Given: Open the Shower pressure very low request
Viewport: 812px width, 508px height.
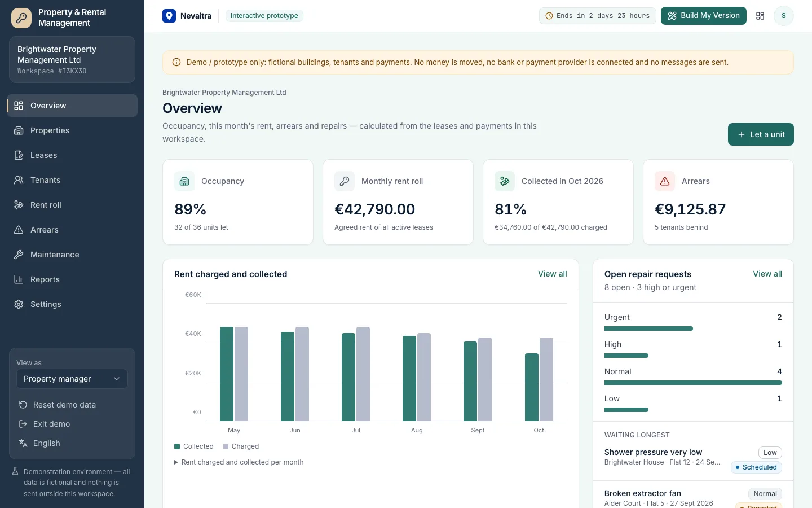Looking at the screenshot, I should point(653,452).
